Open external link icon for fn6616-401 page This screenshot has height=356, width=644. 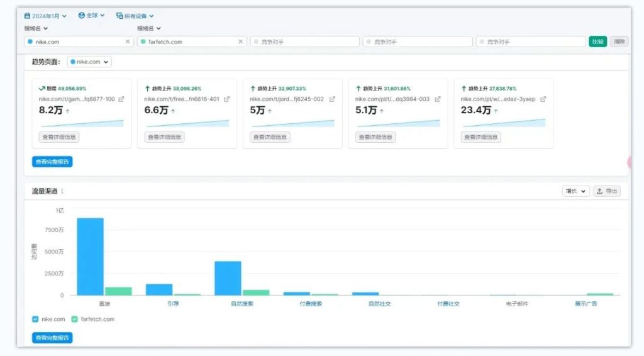coord(226,99)
